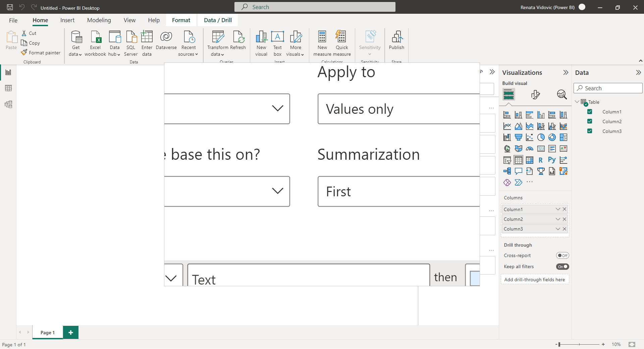Open the Values only dropdown
Screen dimensions: 644x349
pos(399,109)
